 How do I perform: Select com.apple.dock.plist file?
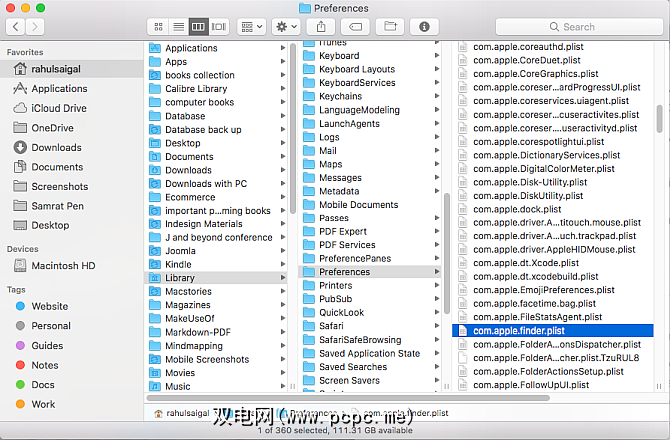click(552, 209)
